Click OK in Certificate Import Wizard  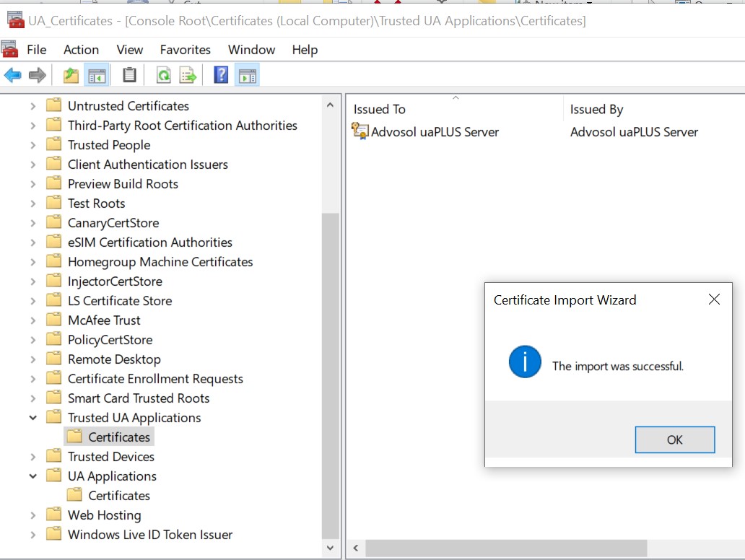coord(674,439)
